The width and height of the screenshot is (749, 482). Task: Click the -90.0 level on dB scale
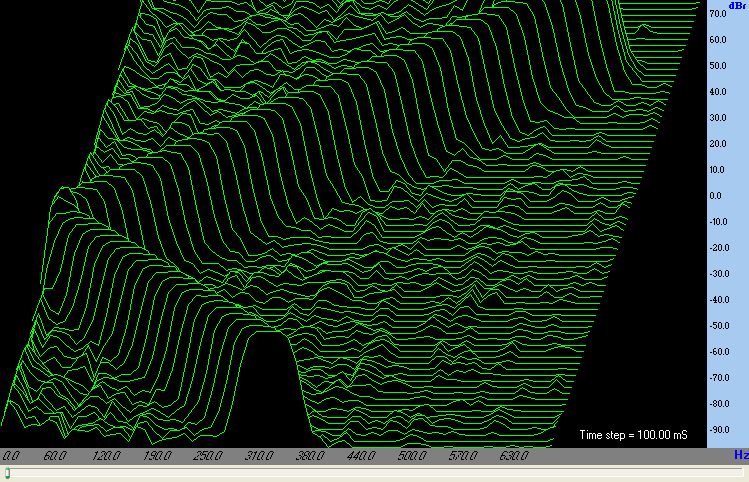pyautogui.click(x=717, y=430)
